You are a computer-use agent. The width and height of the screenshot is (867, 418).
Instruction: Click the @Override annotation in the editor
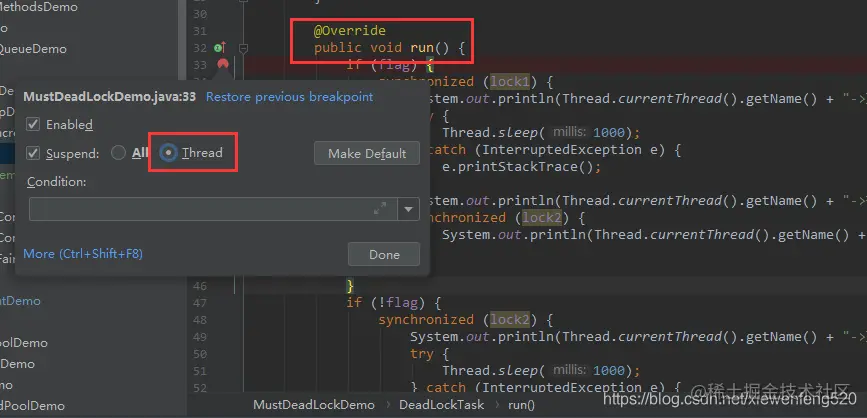[x=349, y=30]
